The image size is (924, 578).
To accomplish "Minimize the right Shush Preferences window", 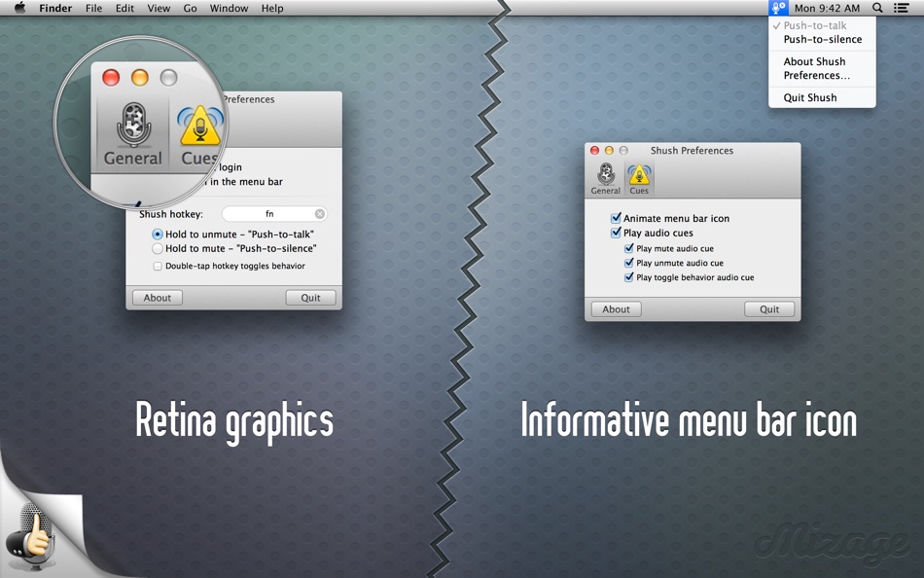I will click(609, 151).
